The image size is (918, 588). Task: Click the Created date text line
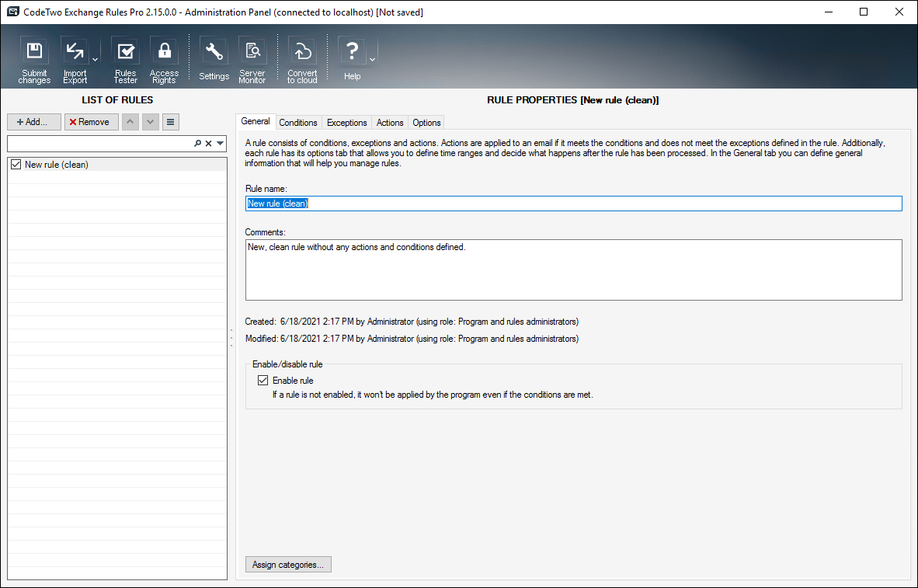pos(412,322)
